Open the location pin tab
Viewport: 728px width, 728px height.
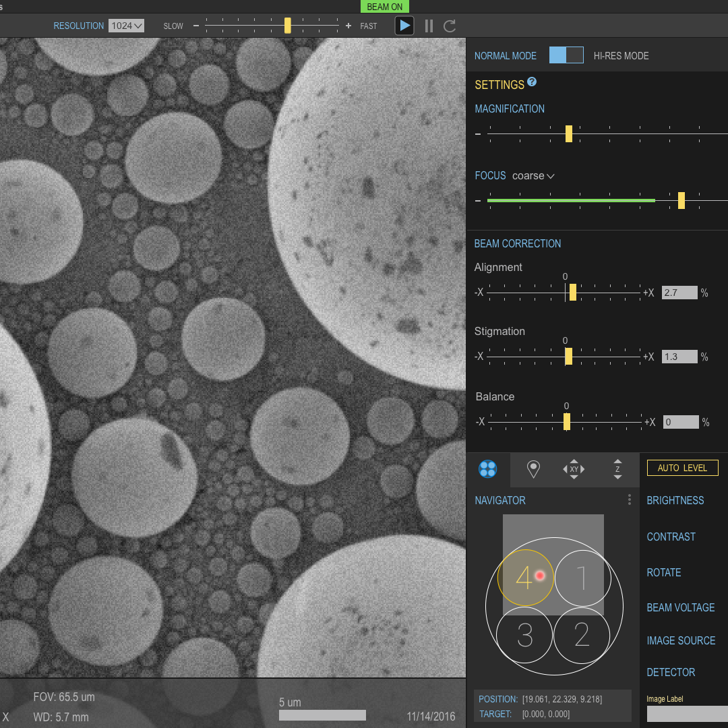click(x=533, y=469)
